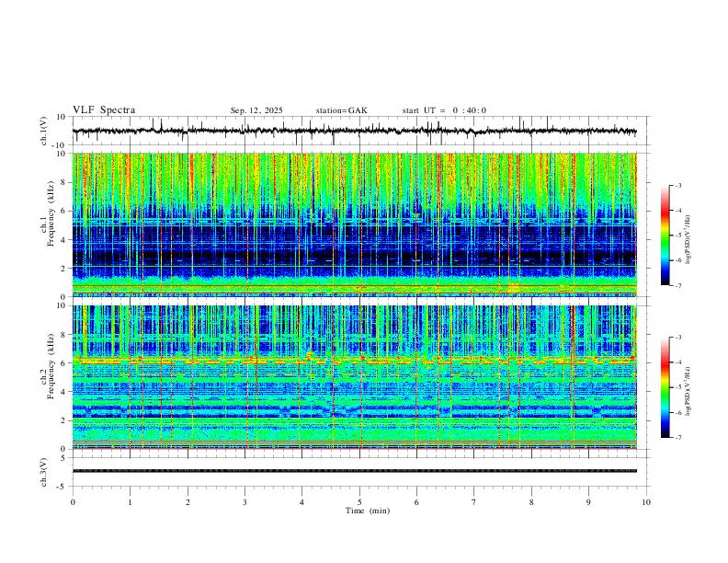Click time axis tick label "2"
This screenshot has height=563, width=728.
coord(188,502)
